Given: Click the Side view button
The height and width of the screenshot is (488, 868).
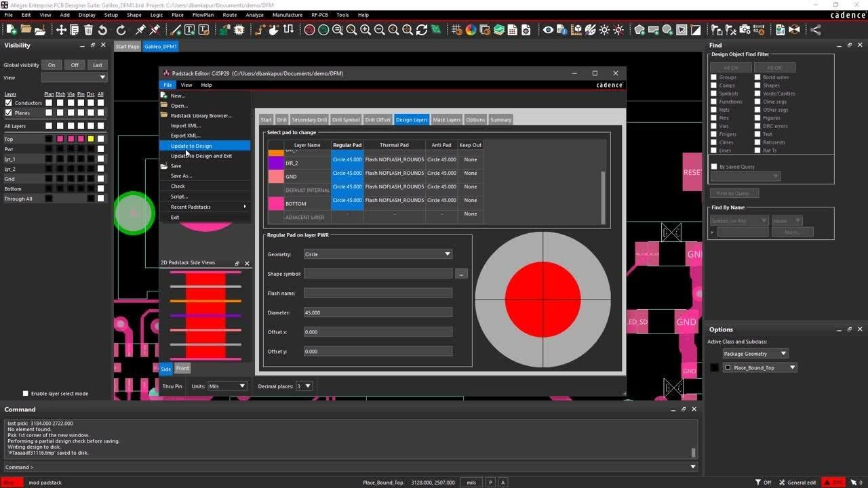Looking at the screenshot, I should point(166,369).
